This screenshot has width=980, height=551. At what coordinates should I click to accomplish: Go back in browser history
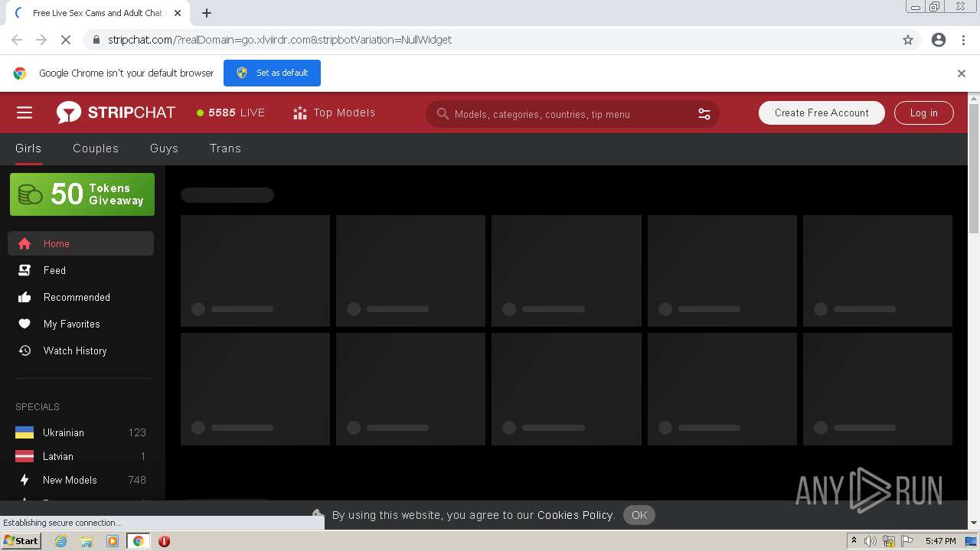[x=17, y=40]
